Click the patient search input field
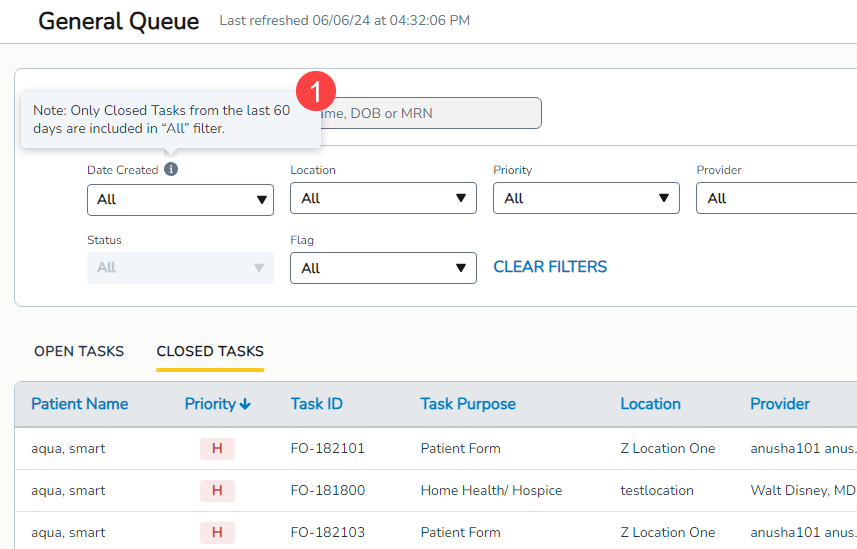Viewport: 857px width, 549px height. click(x=430, y=113)
